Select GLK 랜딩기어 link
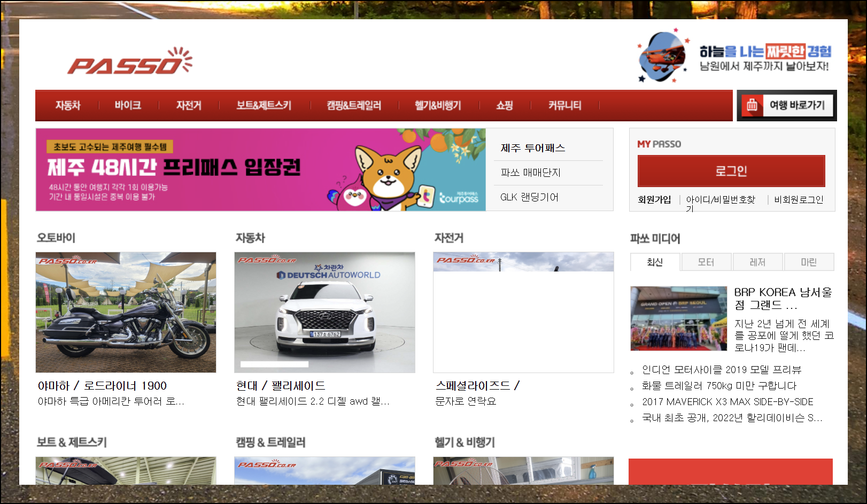The width and height of the screenshot is (867, 504). click(529, 197)
